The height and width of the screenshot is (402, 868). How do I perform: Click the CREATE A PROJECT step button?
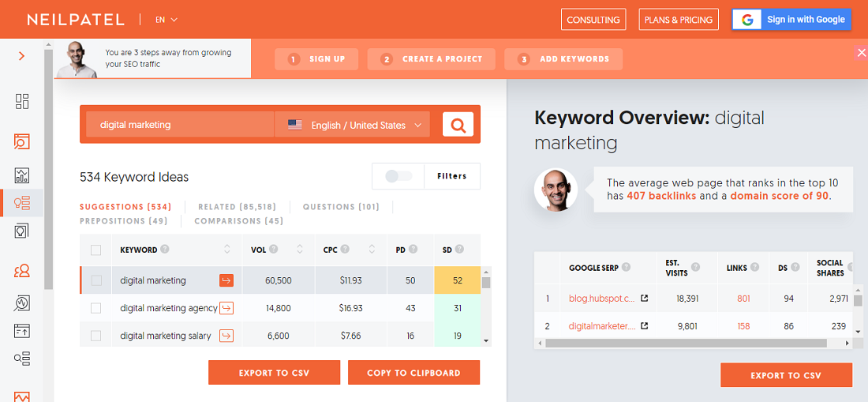(x=431, y=59)
